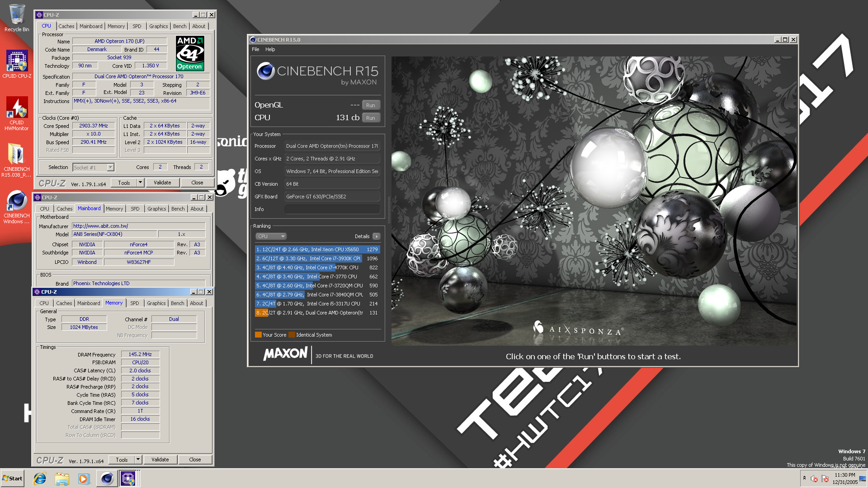The height and width of the screenshot is (488, 868).
Task: Click the DRAM Frequency 145.2 MHz value
Action: click(x=140, y=355)
